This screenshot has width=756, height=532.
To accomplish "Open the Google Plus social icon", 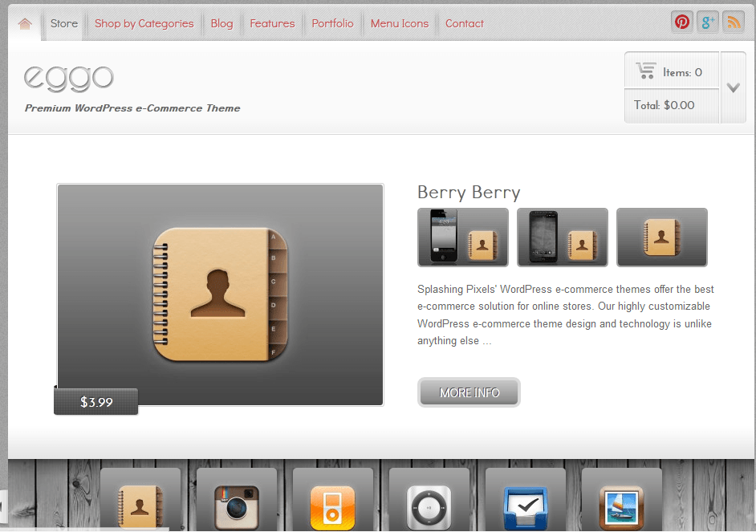I will [x=708, y=22].
